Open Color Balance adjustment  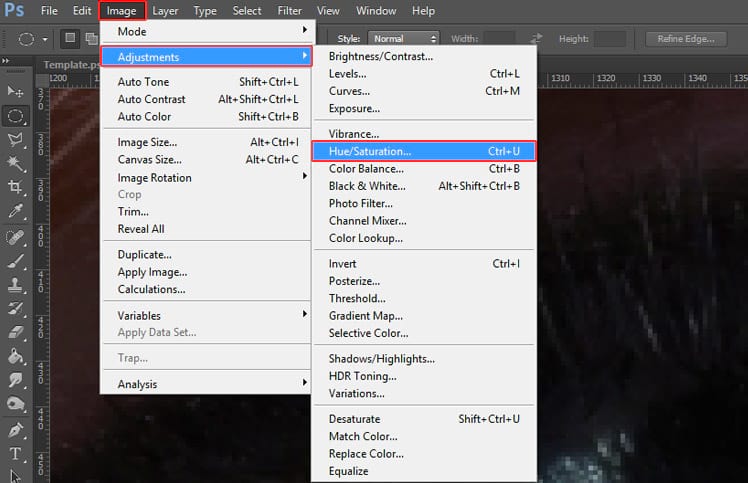424,168
